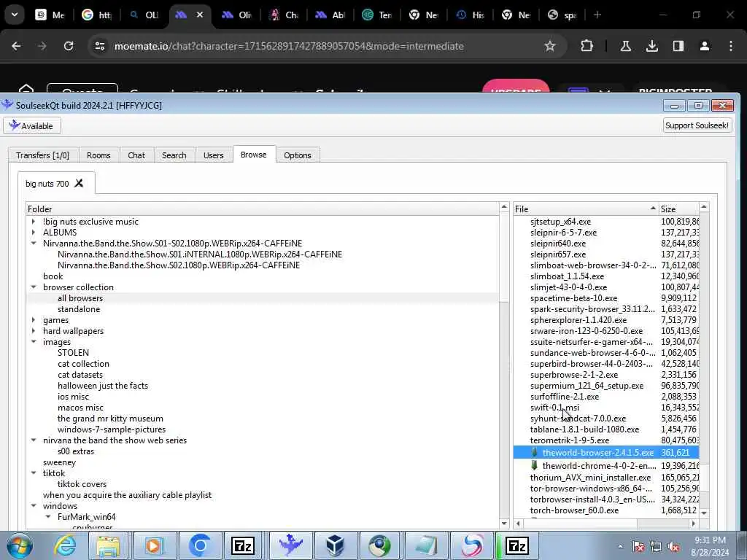Image resolution: width=747 pixels, height=560 pixels.
Task: Collapse Nirvanna.the.Band.the.Show.S01-S02 folder
Action: (x=34, y=244)
